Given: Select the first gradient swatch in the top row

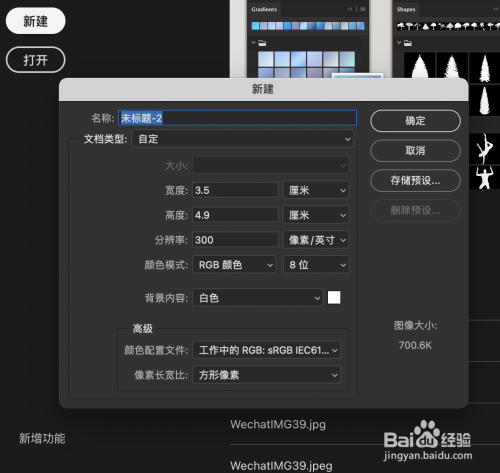Looking at the screenshot, I should [255, 26].
